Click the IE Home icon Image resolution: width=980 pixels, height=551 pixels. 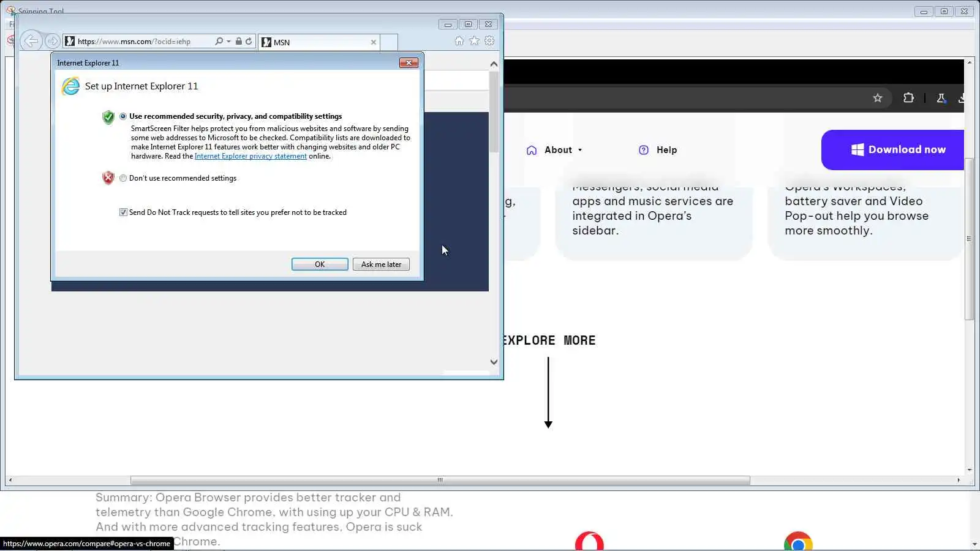click(x=459, y=40)
